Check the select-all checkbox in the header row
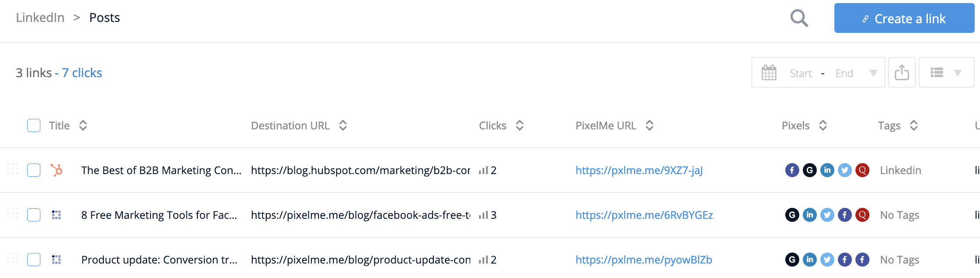 (x=33, y=125)
